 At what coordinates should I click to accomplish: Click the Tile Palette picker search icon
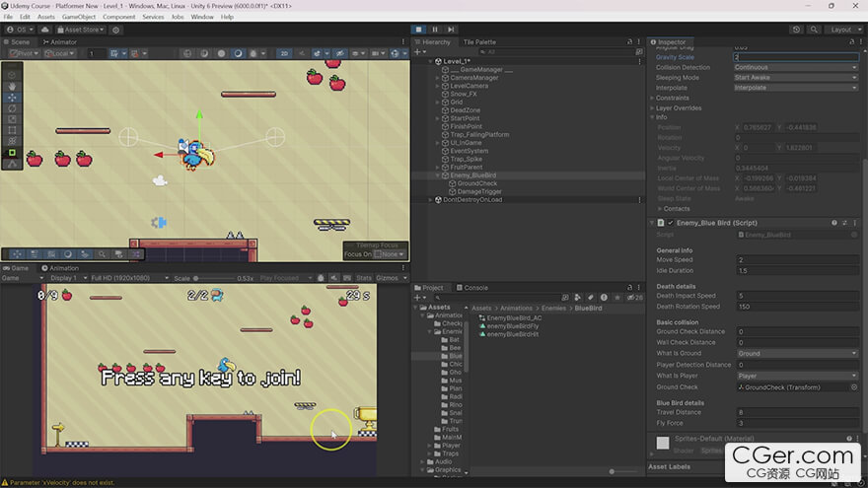pos(102,254)
